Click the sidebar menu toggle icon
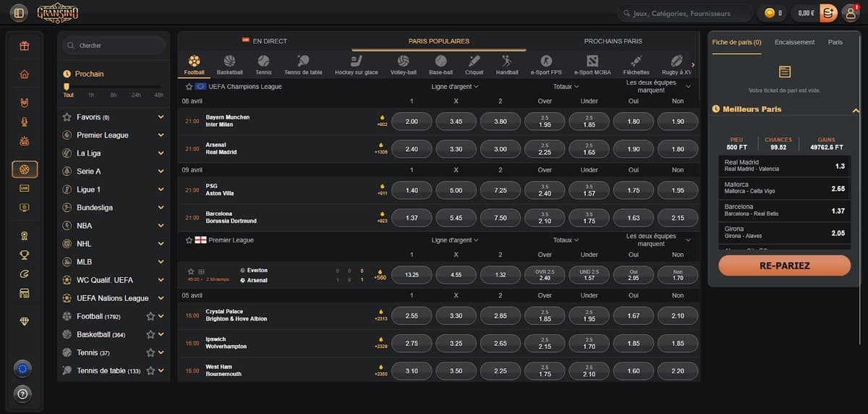 [x=19, y=13]
